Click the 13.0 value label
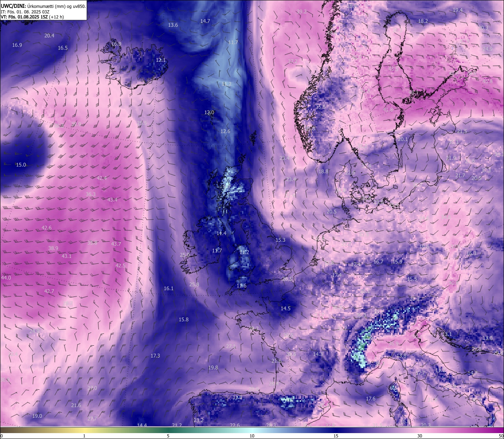 click(487, 338)
